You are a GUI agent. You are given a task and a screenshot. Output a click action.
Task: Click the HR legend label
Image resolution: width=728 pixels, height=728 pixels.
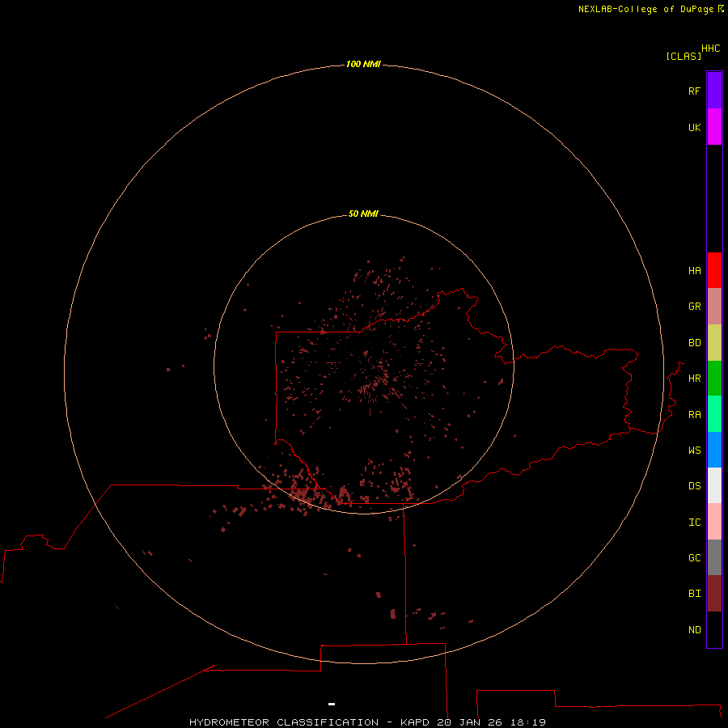(694, 379)
